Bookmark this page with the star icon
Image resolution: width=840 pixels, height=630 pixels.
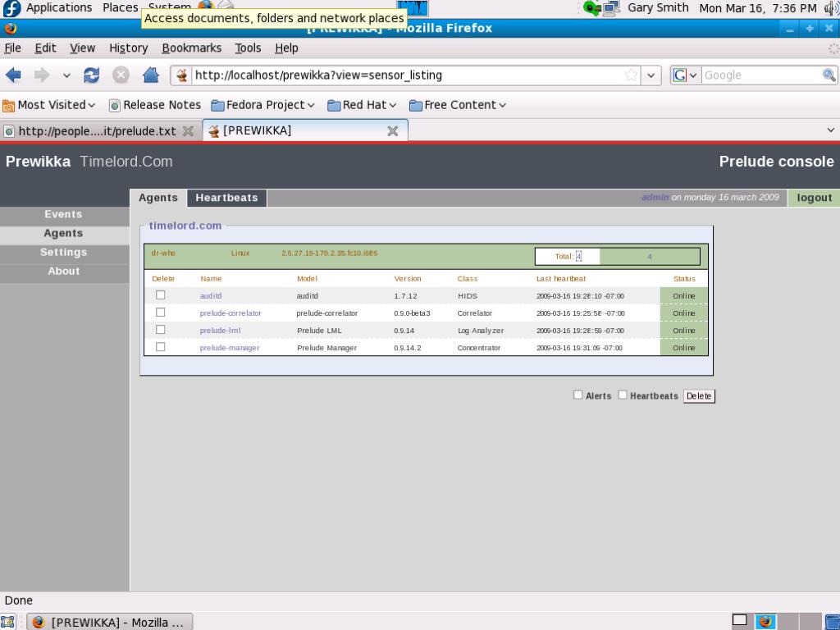tap(631, 75)
